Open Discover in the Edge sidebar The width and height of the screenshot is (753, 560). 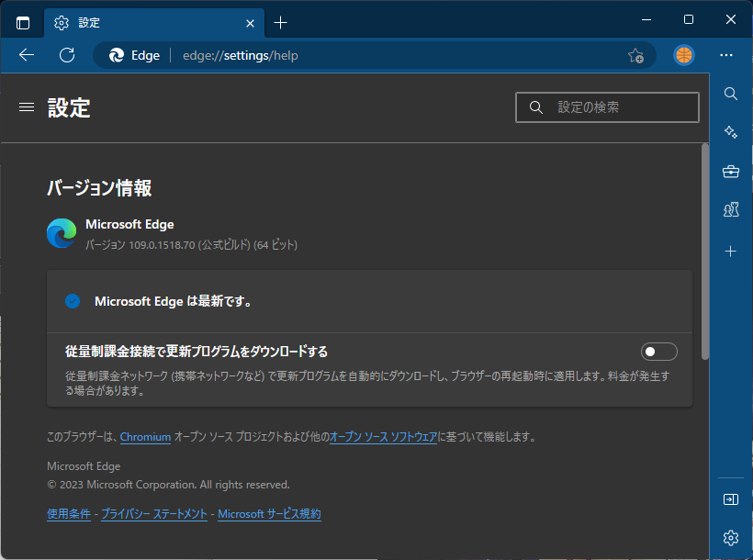pyautogui.click(x=730, y=131)
